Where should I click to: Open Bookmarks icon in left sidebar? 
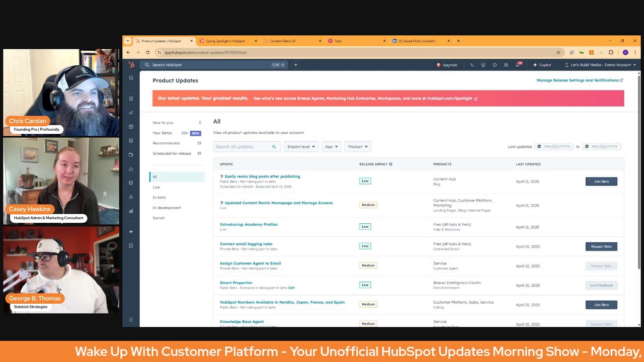click(x=131, y=78)
